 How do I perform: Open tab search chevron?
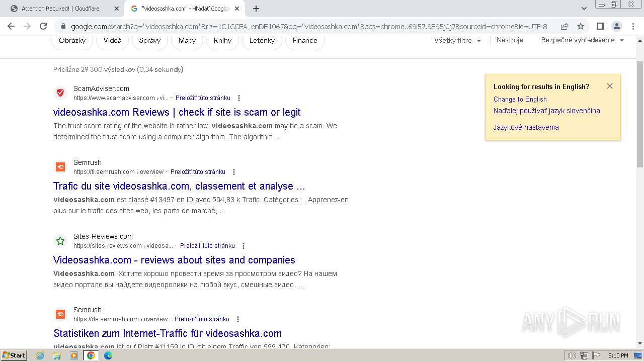click(x=584, y=9)
